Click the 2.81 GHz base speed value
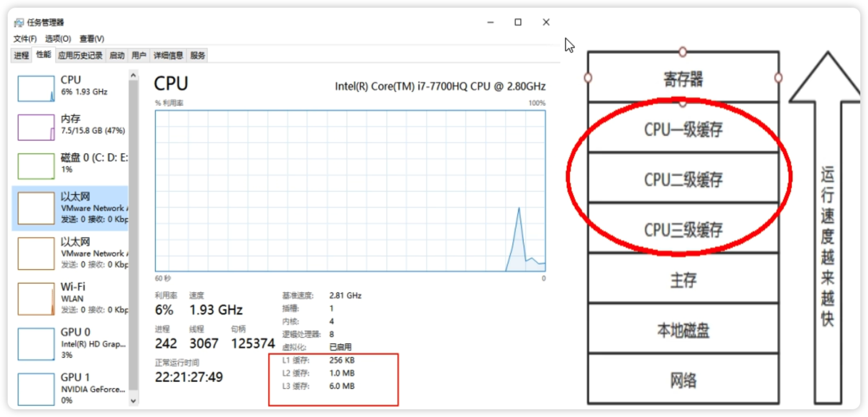The image size is (868, 417). click(345, 295)
